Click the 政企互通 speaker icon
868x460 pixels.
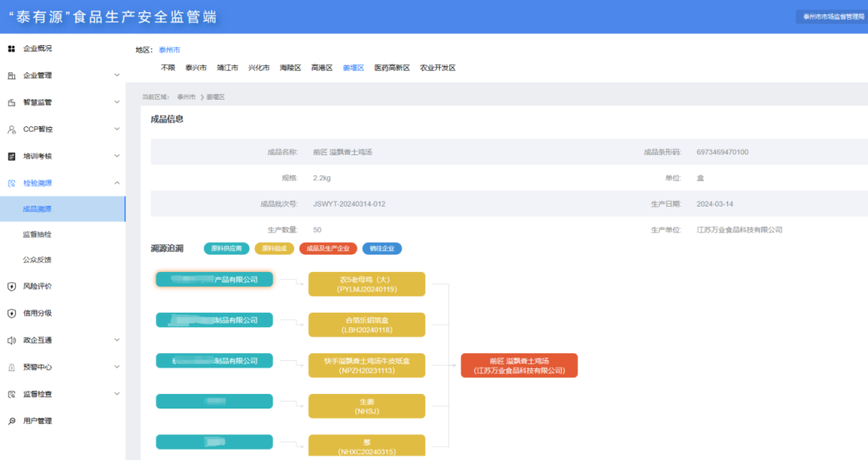11,340
